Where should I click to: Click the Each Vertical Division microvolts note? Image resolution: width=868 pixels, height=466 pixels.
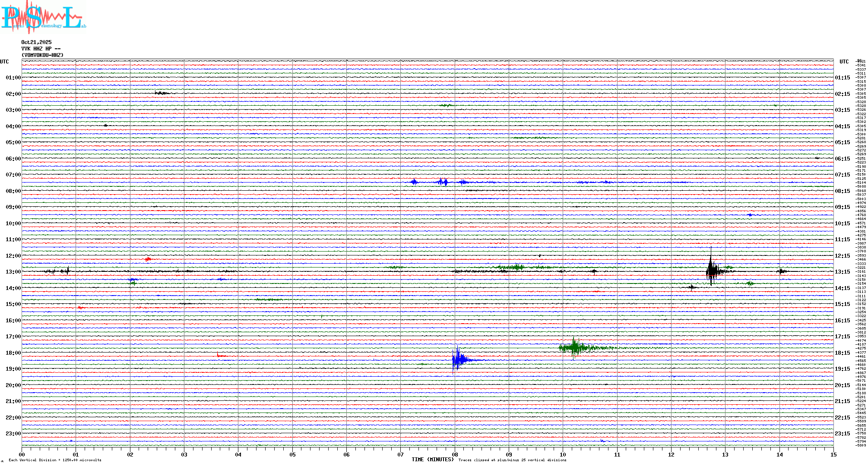[x=55, y=460]
